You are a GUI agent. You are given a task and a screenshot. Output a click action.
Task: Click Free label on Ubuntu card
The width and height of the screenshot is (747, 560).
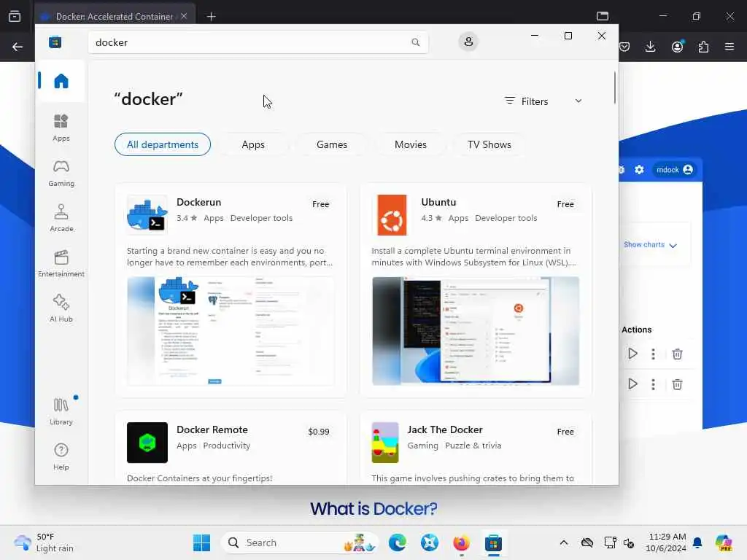coord(565,204)
